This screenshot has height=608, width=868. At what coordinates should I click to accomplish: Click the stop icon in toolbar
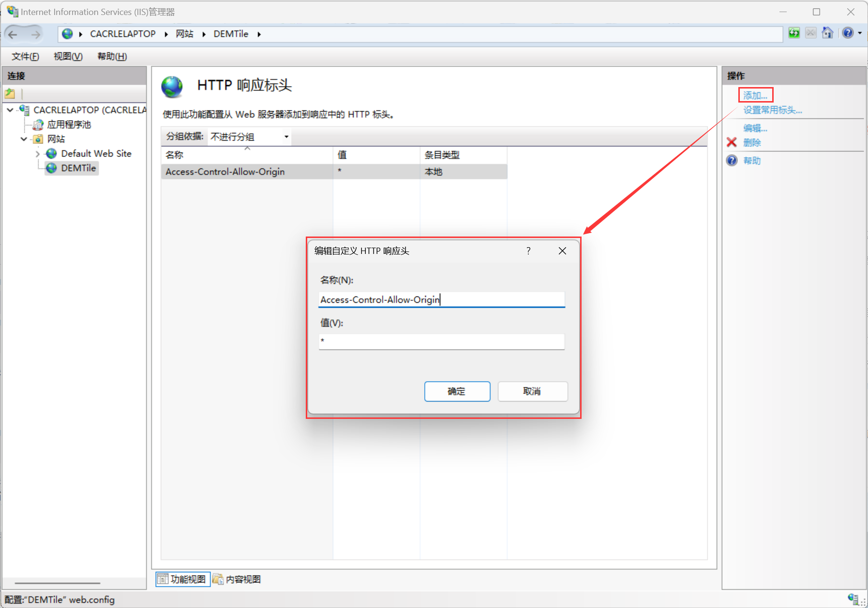[x=811, y=33]
